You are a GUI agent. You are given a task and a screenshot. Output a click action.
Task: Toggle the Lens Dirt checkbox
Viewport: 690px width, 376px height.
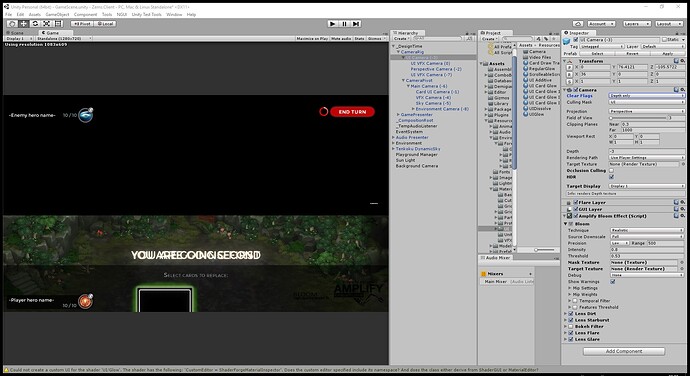(571, 314)
